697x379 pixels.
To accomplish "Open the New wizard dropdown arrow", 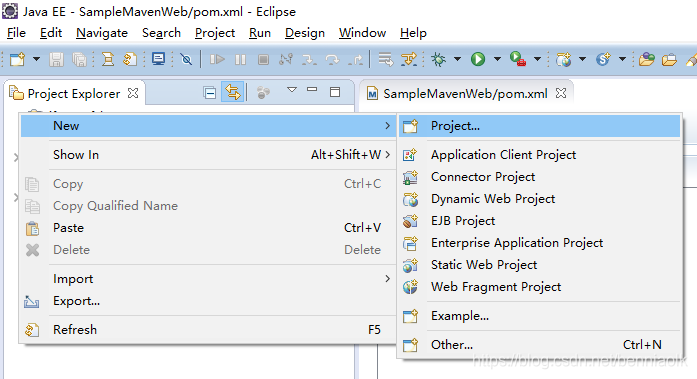I will 36,59.
